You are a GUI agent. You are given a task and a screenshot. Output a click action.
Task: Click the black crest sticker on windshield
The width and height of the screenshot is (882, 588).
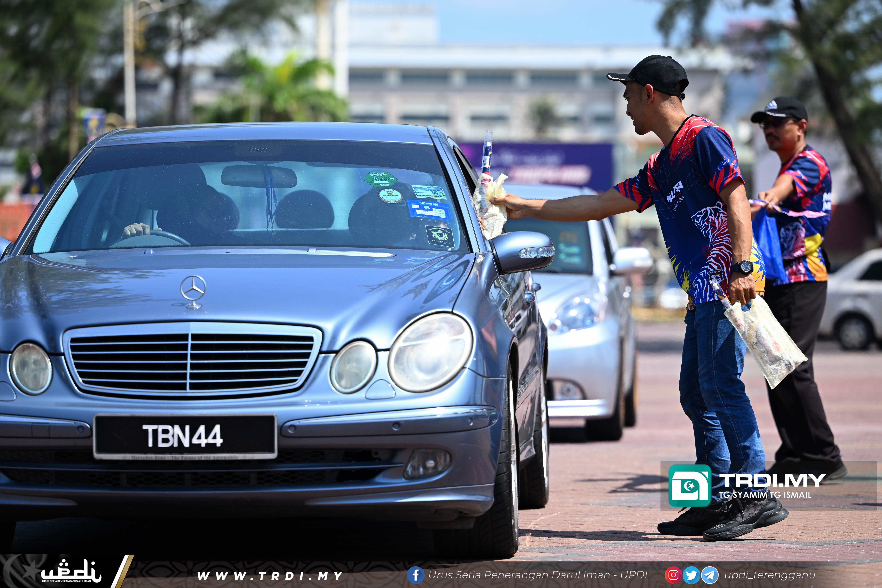[440, 237]
